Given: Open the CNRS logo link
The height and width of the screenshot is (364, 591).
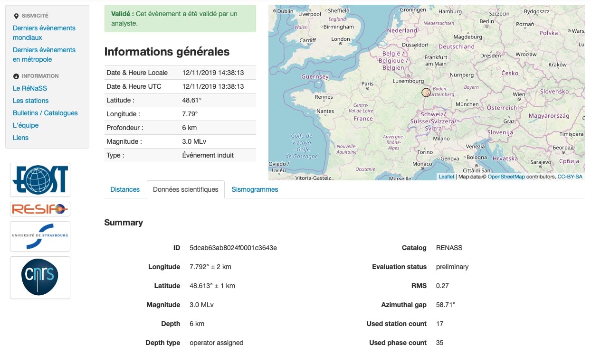Looking at the screenshot, I should coord(40,278).
